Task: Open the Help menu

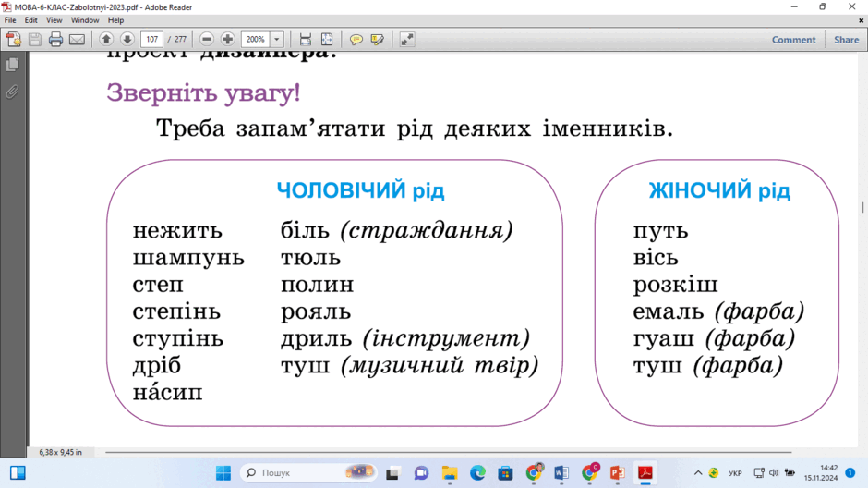Action: click(x=115, y=20)
